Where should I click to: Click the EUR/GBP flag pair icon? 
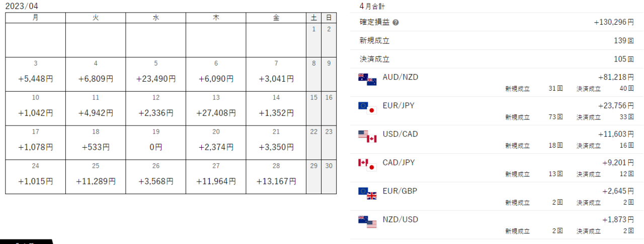coord(367,193)
